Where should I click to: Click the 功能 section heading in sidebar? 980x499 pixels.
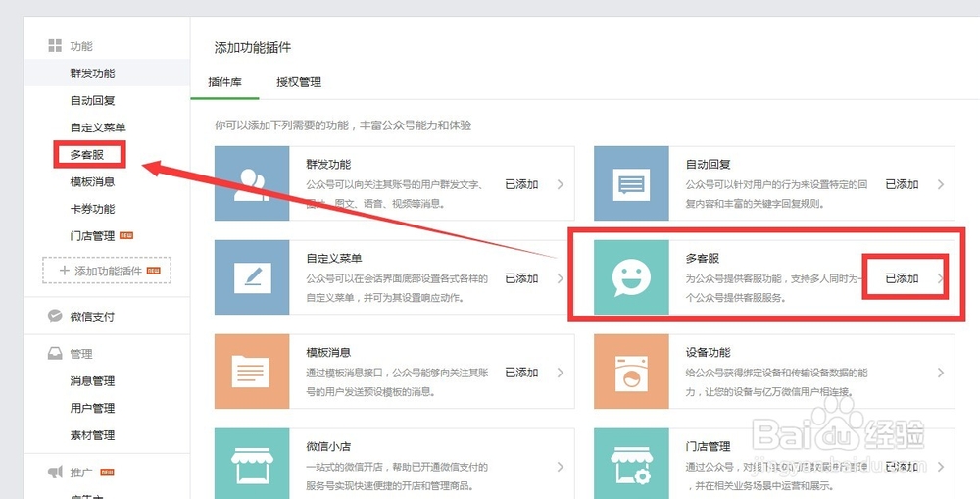(x=81, y=46)
